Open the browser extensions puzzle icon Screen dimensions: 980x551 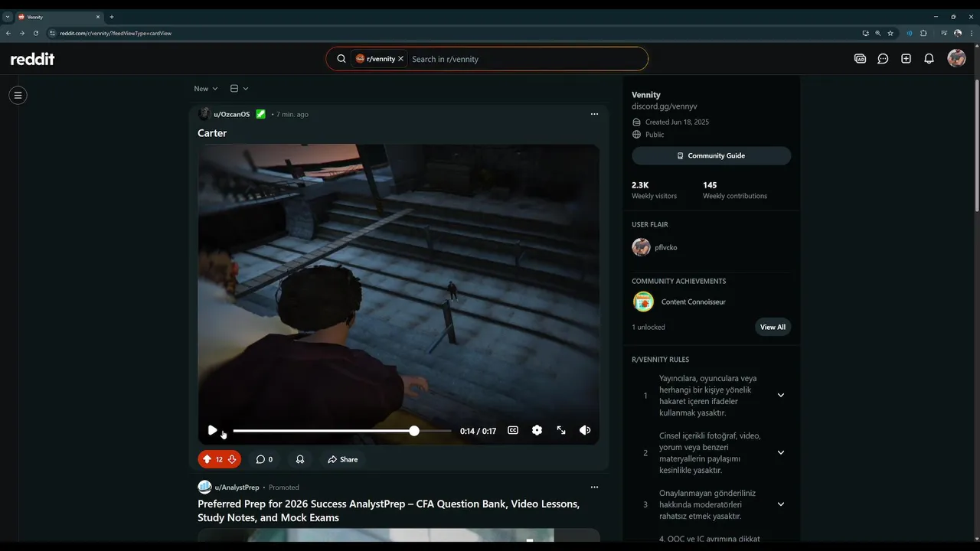[923, 33]
